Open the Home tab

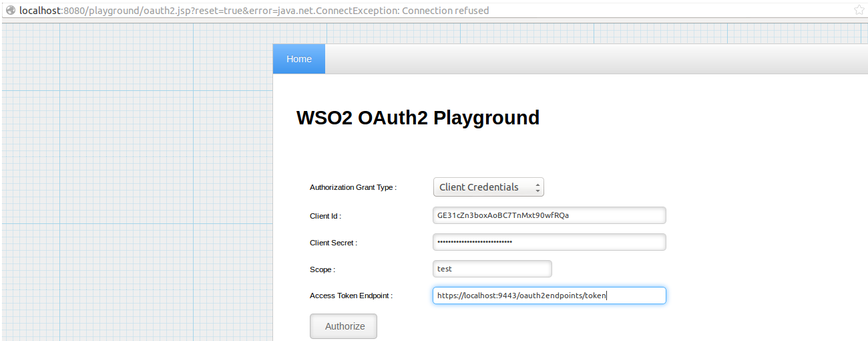click(x=299, y=59)
